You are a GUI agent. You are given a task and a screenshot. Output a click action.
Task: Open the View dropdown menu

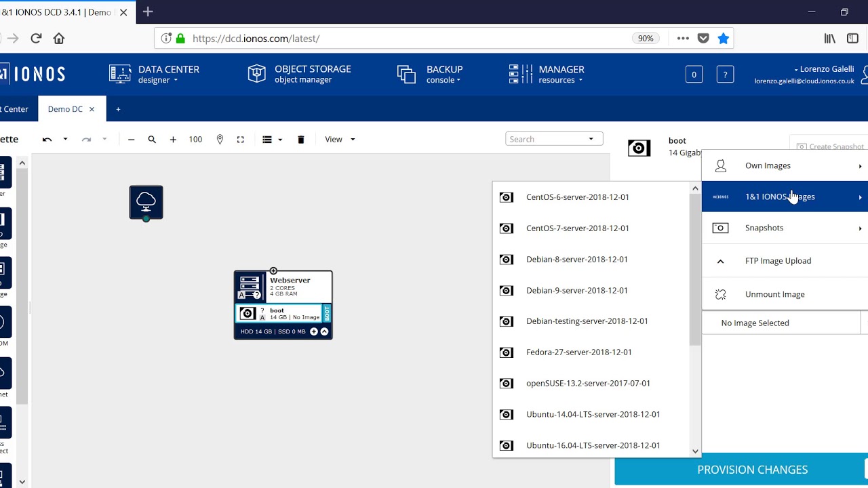coord(340,140)
